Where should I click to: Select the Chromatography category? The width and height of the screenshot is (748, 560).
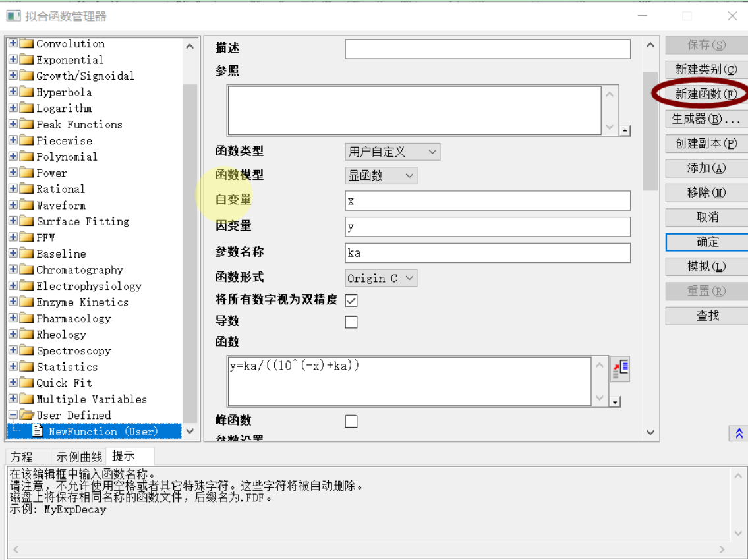pos(80,269)
